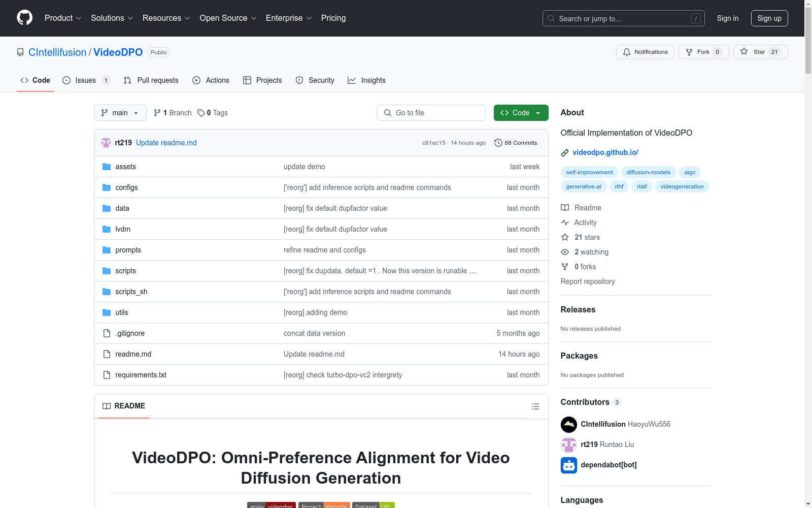
Task: Click the Search or jump to field
Action: (x=624, y=18)
